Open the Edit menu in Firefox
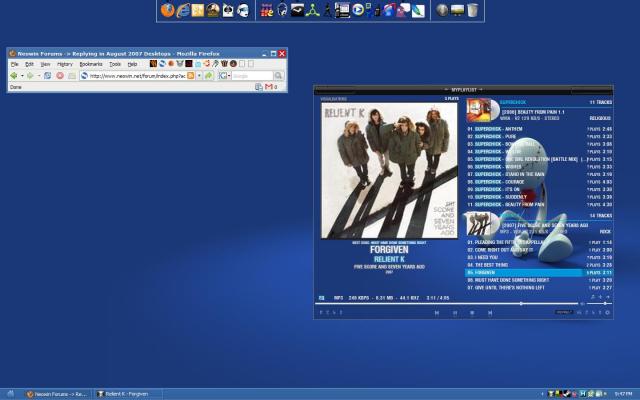 [29, 64]
